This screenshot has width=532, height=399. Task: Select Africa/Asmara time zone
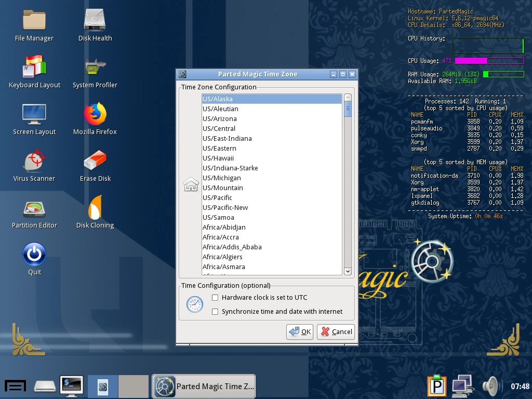click(x=272, y=267)
